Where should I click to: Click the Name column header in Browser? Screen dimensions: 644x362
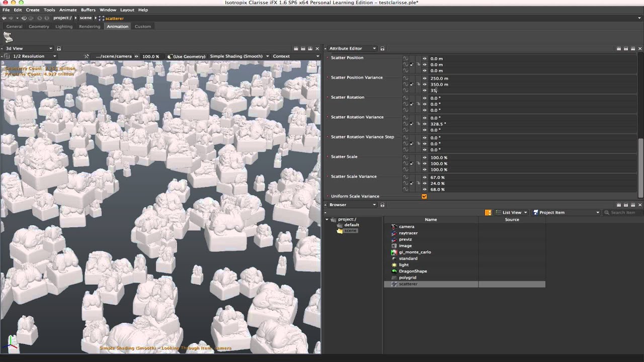(x=431, y=220)
